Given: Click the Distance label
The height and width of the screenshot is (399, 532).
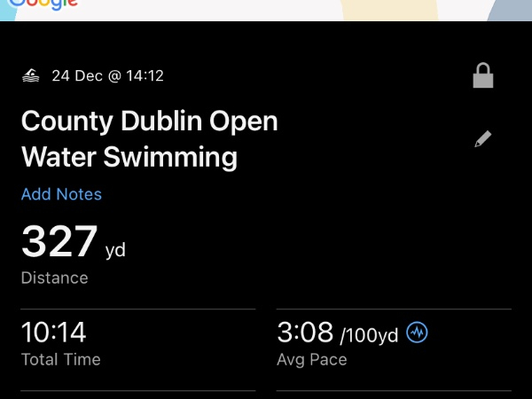Looking at the screenshot, I should click(x=55, y=278).
